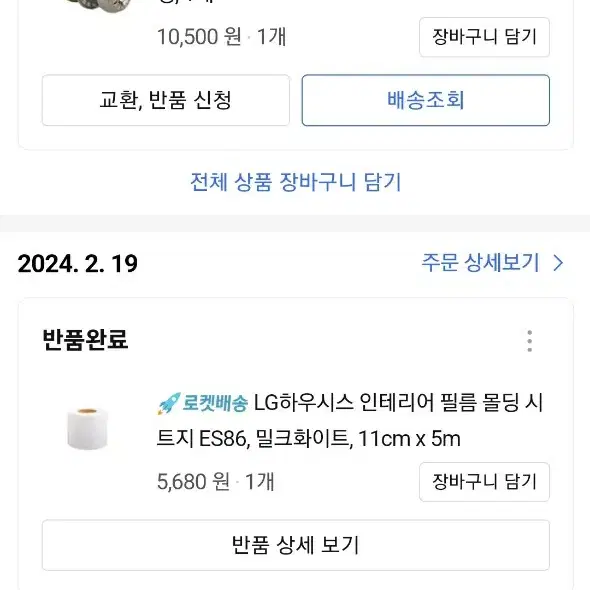Add the 5,680원 item via 장바구니 담기
This screenshot has height=590, width=590.
tap(484, 482)
